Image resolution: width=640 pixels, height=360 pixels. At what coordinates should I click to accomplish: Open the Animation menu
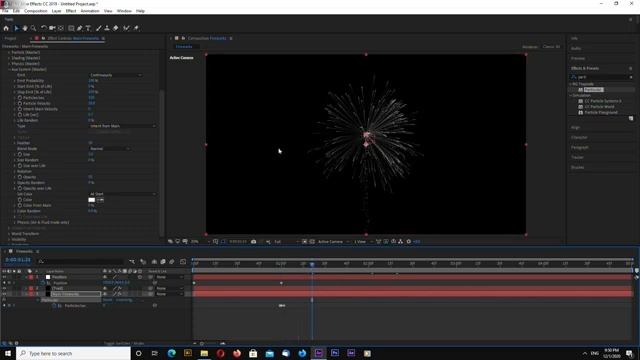click(90, 11)
